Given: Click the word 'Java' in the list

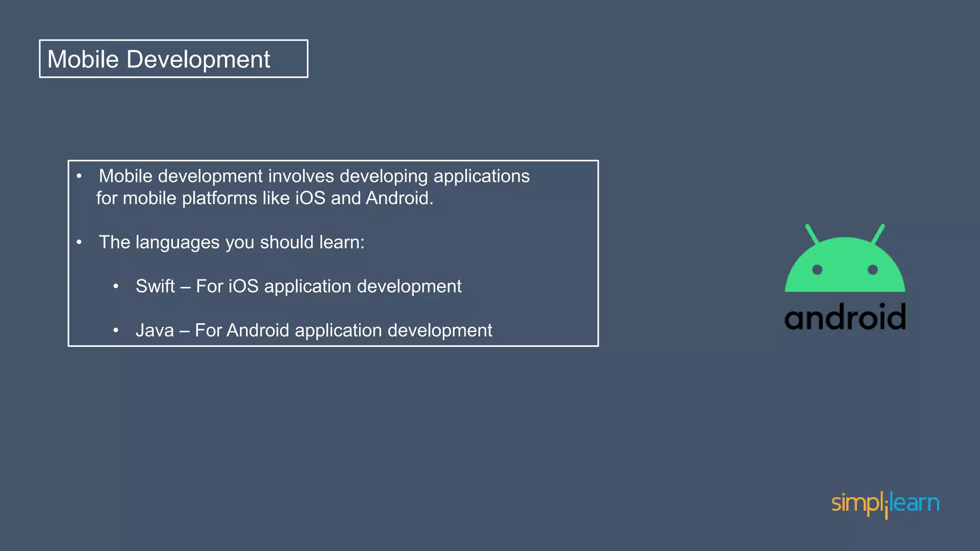Looking at the screenshot, I should tap(155, 330).
